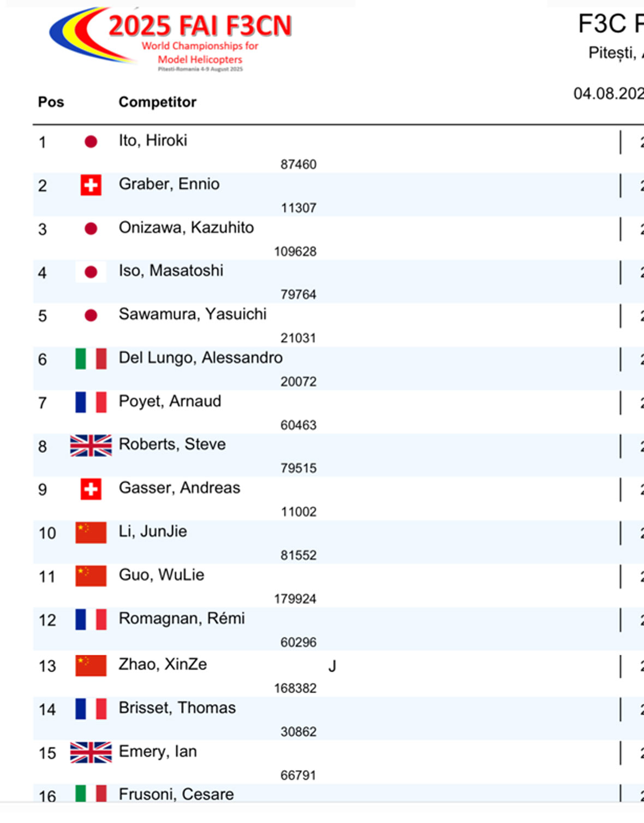The image size is (644, 823).
Task: Click Italian flag beside Del Lungo, Alessandro
Action: click(x=91, y=359)
